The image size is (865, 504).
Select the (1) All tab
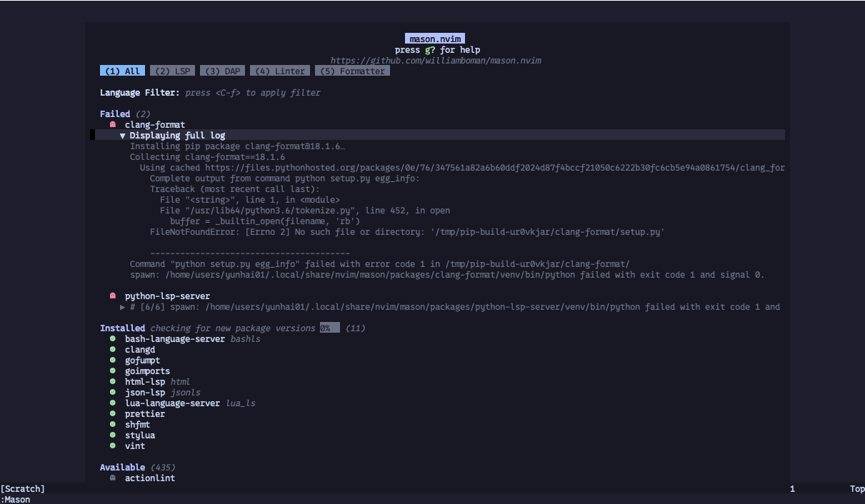click(122, 71)
